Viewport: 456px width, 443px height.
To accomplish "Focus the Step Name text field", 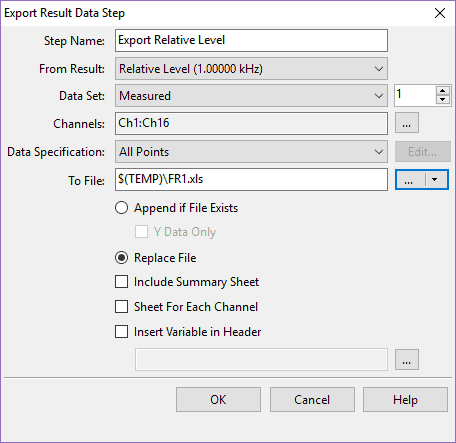I will pyautogui.click(x=251, y=40).
